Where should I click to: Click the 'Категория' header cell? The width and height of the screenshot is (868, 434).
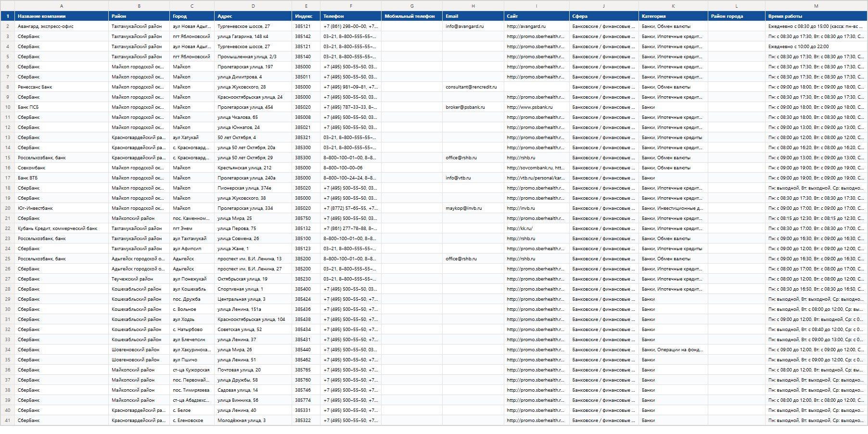(x=673, y=16)
